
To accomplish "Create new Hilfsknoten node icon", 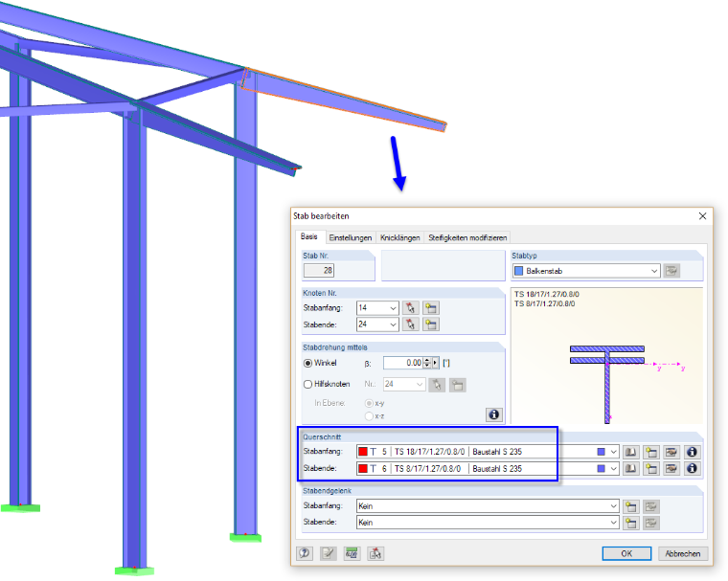I will (457, 385).
